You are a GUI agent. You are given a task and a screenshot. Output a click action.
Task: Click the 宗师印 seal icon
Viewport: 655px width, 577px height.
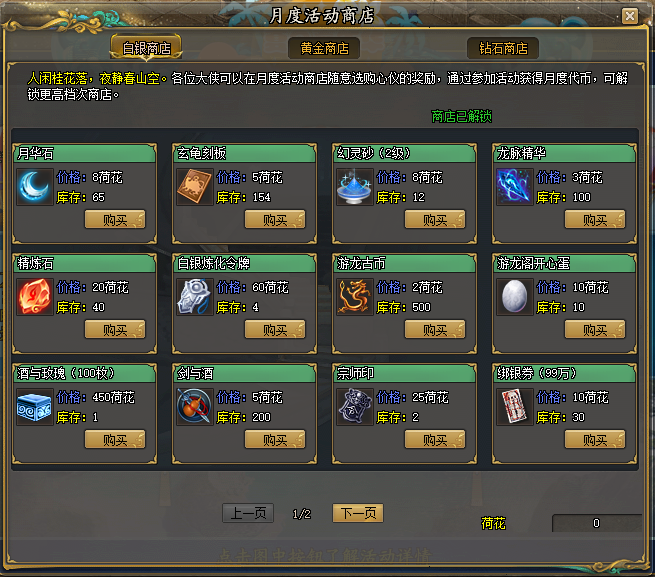tap(355, 407)
